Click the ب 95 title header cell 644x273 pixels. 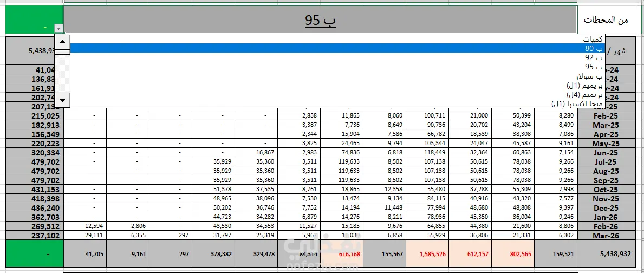pos(320,20)
